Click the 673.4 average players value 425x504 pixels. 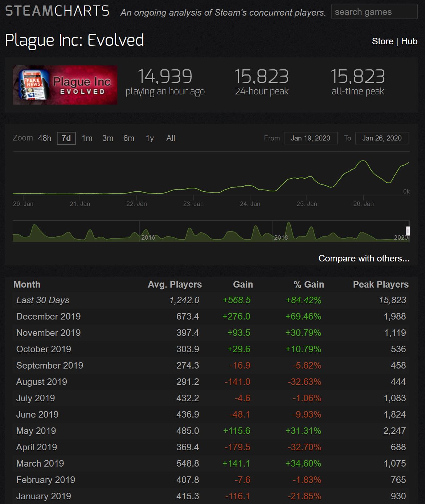[x=188, y=317]
